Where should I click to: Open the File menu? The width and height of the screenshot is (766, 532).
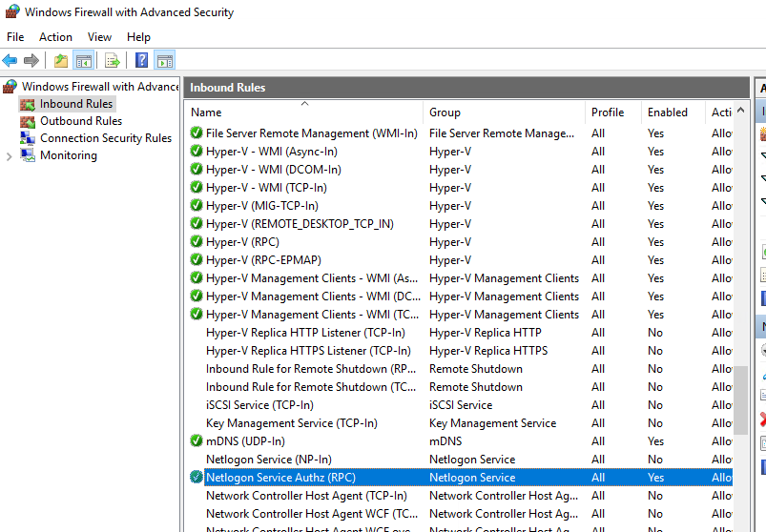pyautogui.click(x=15, y=37)
